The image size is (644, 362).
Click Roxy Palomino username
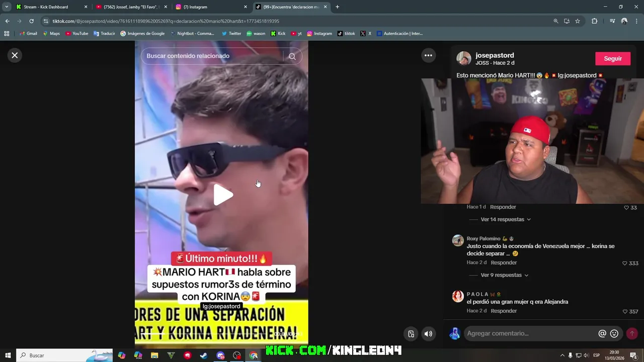pyautogui.click(x=483, y=238)
